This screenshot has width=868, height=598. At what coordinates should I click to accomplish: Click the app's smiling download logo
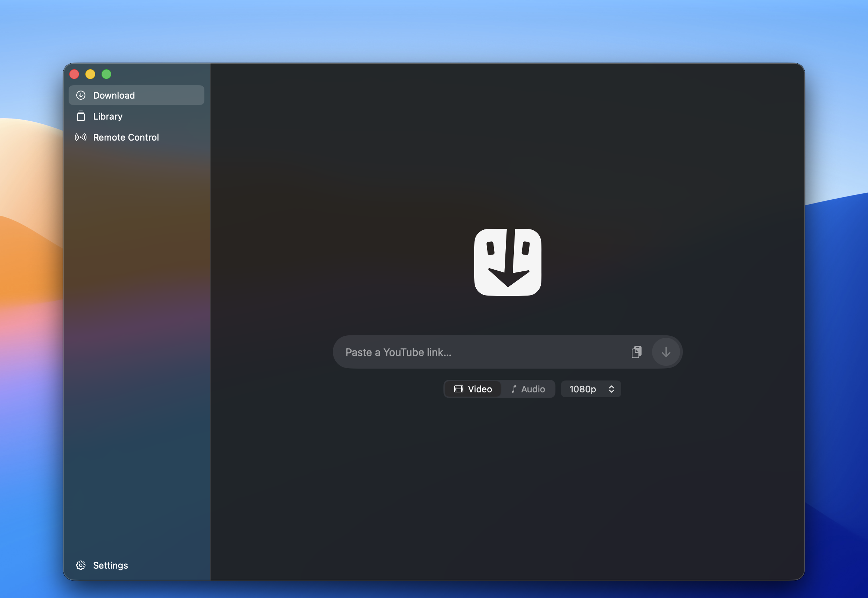tap(508, 262)
